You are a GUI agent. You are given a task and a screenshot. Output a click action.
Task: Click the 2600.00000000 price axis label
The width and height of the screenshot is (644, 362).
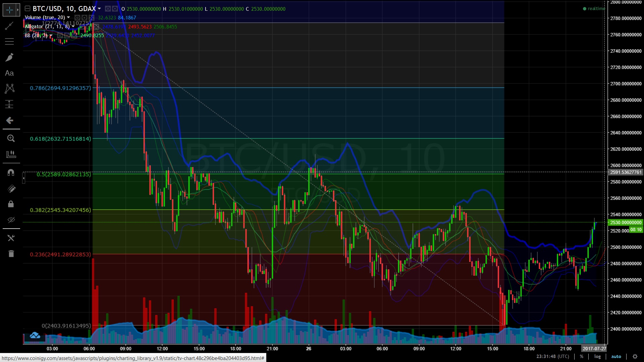click(626, 166)
